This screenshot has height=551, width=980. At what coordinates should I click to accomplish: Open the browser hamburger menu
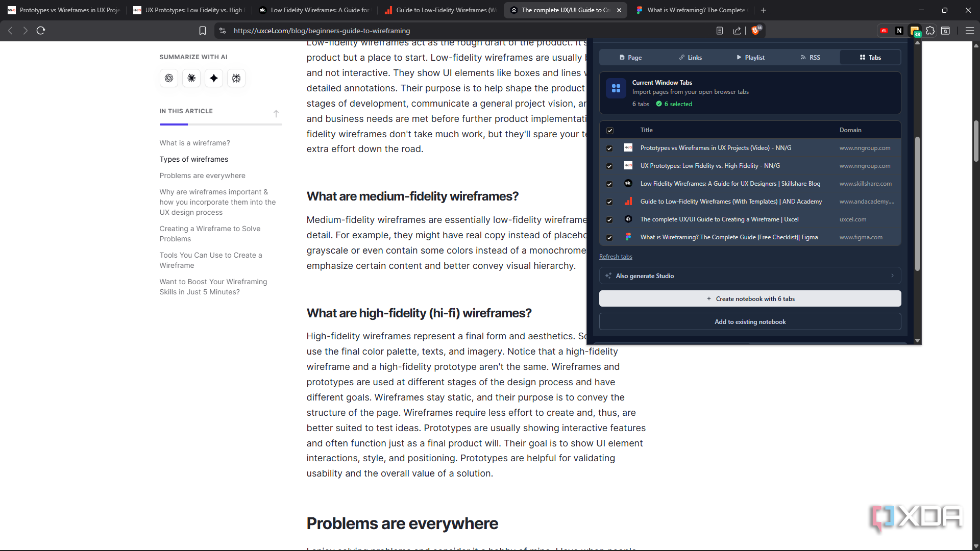(970, 31)
